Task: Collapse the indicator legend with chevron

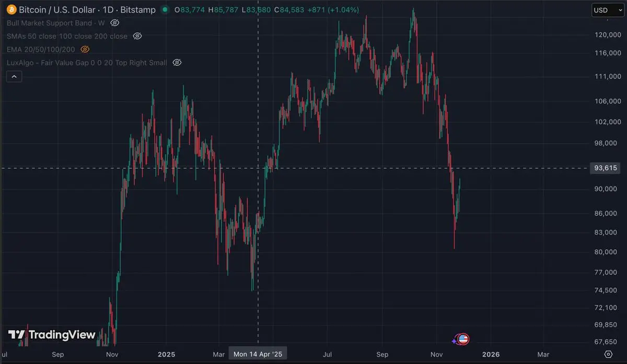Action: (x=14, y=77)
